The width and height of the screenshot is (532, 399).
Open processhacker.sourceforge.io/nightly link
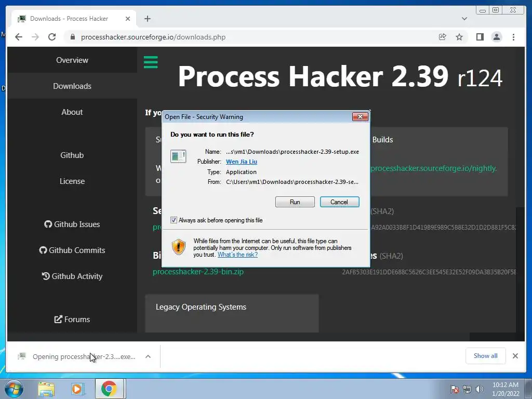pos(434,168)
